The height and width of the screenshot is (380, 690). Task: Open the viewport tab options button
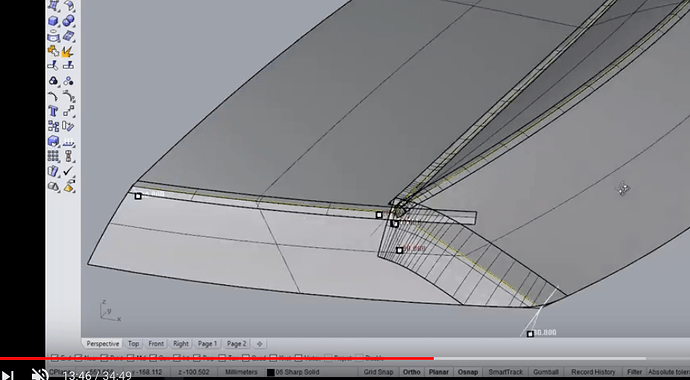click(x=260, y=343)
